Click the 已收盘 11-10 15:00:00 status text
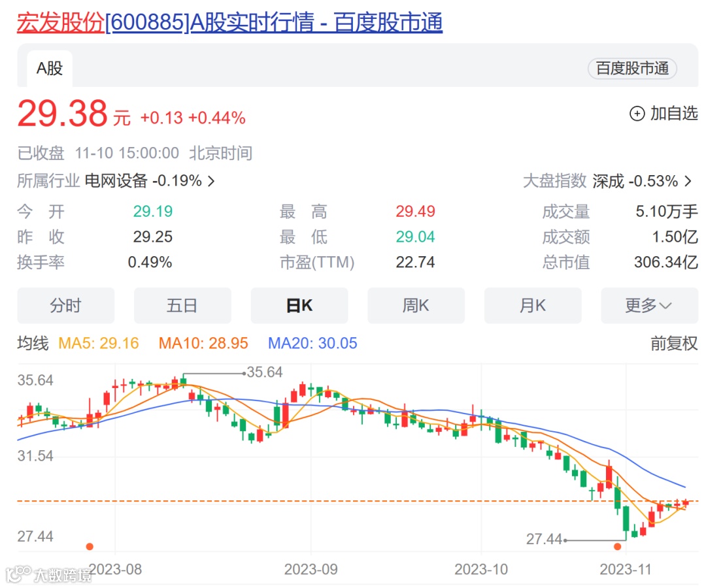The width and height of the screenshot is (706, 588). click(x=98, y=153)
